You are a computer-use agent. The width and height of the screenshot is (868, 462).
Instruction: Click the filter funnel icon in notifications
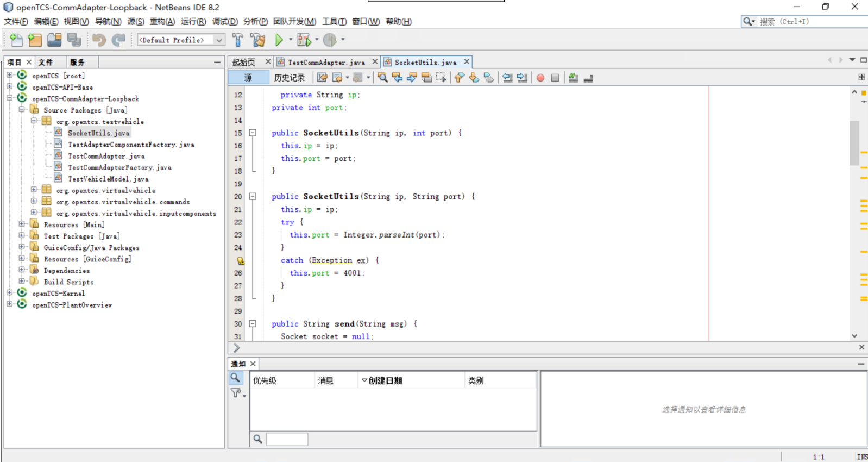tap(236, 392)
